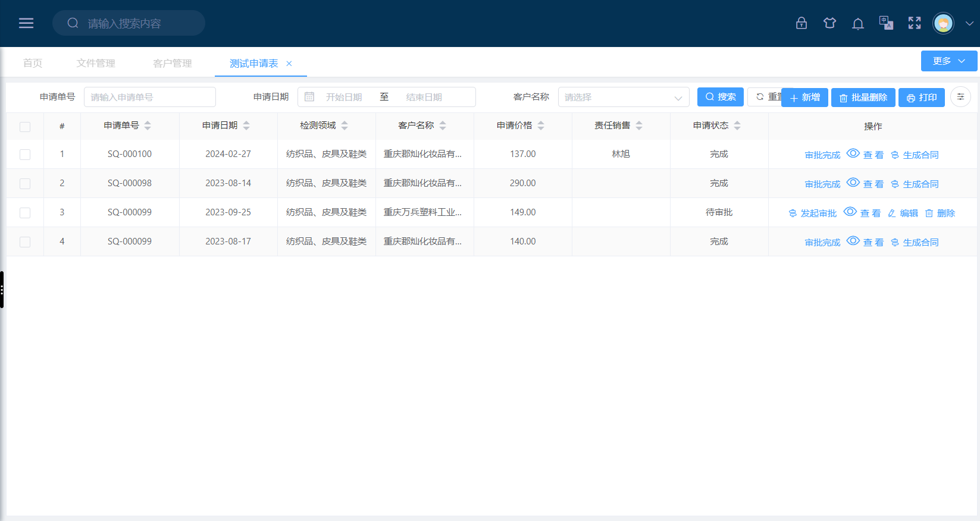
Task: Generate contract for row 4
Action: 915,242
